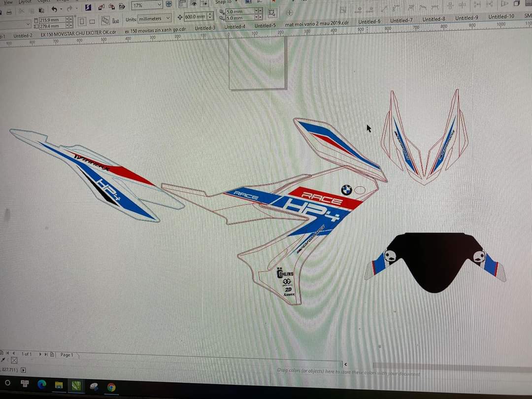The image size is (532, 399).
Task: Switch to EX 150 MOVISTAR CHU EXCITER OK.cdr tab
Action: point(78,33)
